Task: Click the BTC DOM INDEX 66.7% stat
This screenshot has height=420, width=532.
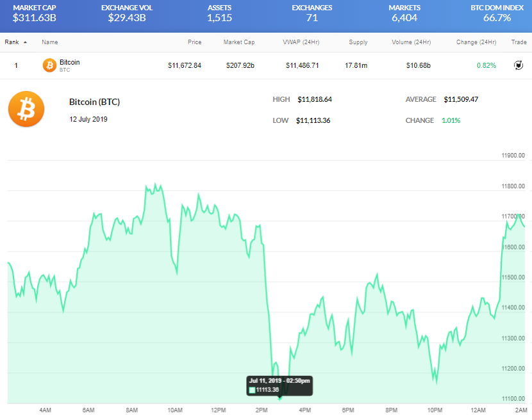Action: (497, 13)
